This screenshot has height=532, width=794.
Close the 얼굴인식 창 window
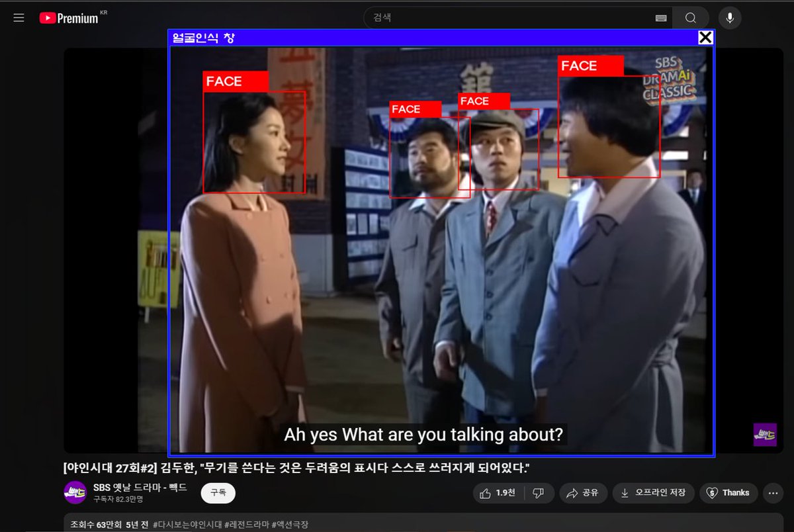pyautogui.click(x=705, y=38)
